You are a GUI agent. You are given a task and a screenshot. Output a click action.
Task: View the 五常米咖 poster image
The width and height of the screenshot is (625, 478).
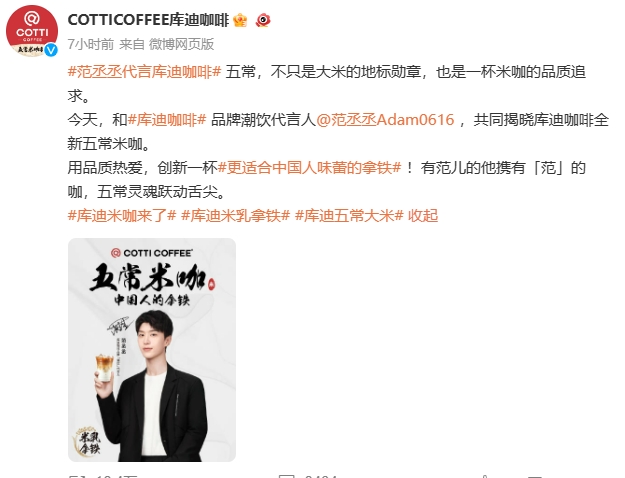(x=152, y=350)
